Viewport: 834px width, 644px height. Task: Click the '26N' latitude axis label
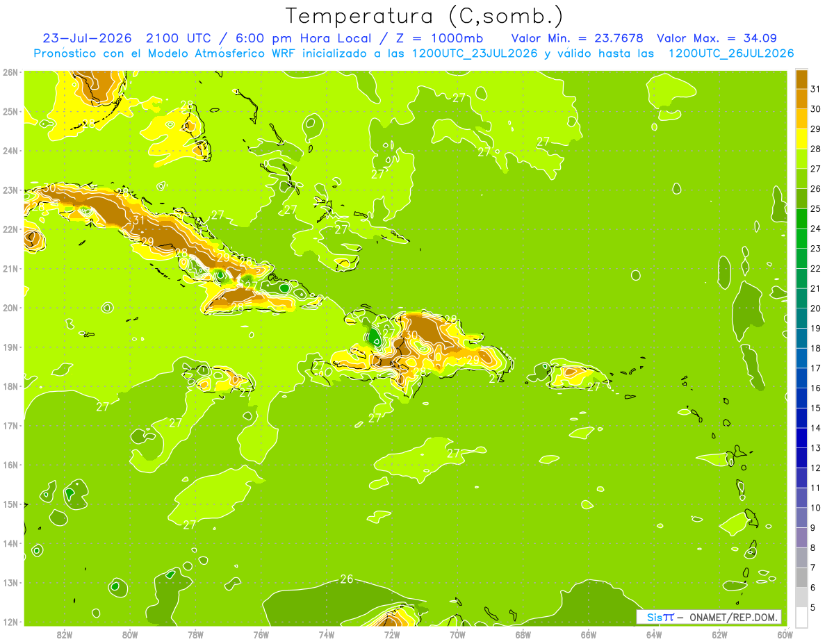point(10,72)
